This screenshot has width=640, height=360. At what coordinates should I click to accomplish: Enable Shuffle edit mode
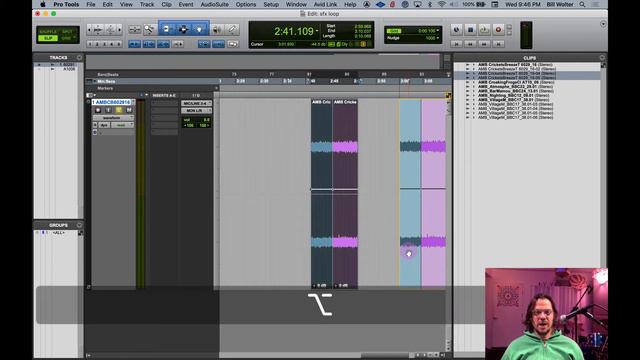(x=48, y=31)
